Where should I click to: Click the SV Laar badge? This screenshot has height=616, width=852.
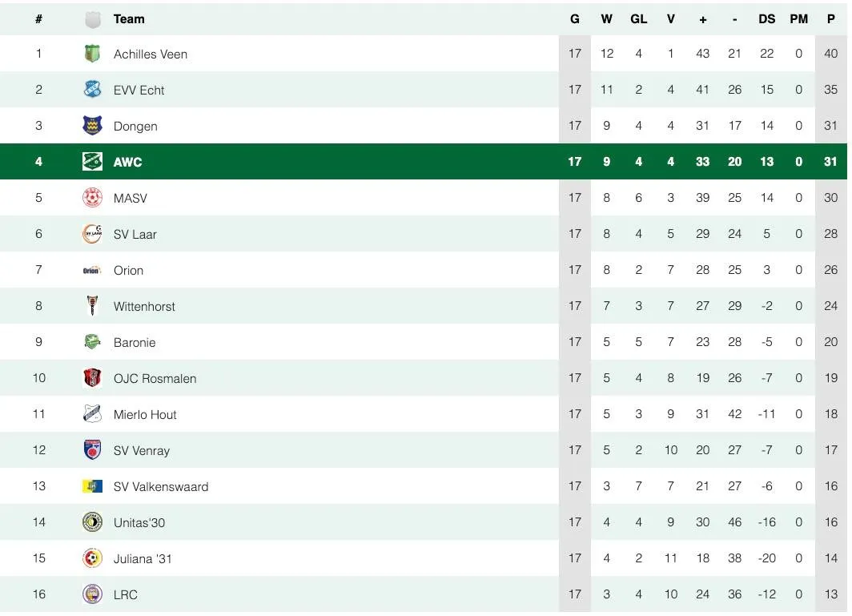tap(92, 234)
